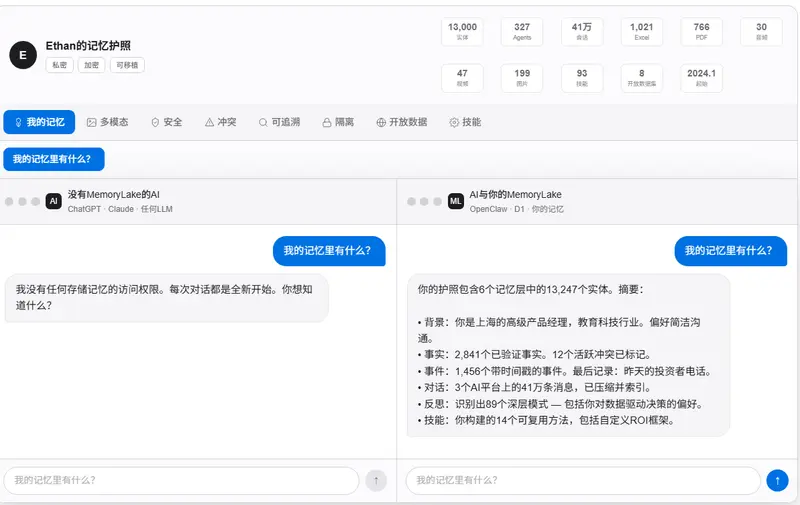Focus the left panel's message input field
800x505 pixels.
click(x=181, y=481)
